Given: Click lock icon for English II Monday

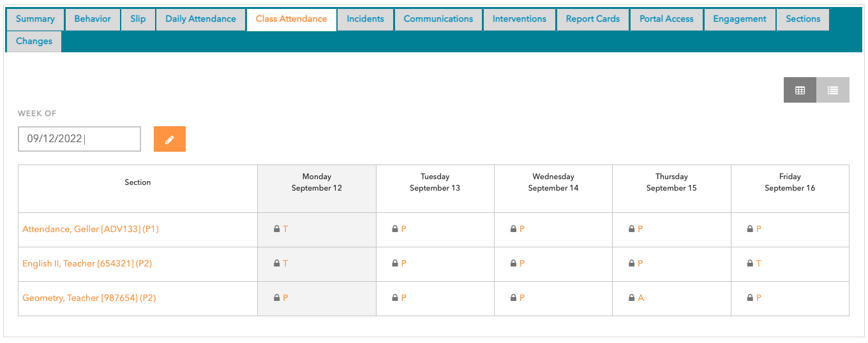Looking at the screenshot, I should pyautogui.click(x=277, y=264).
